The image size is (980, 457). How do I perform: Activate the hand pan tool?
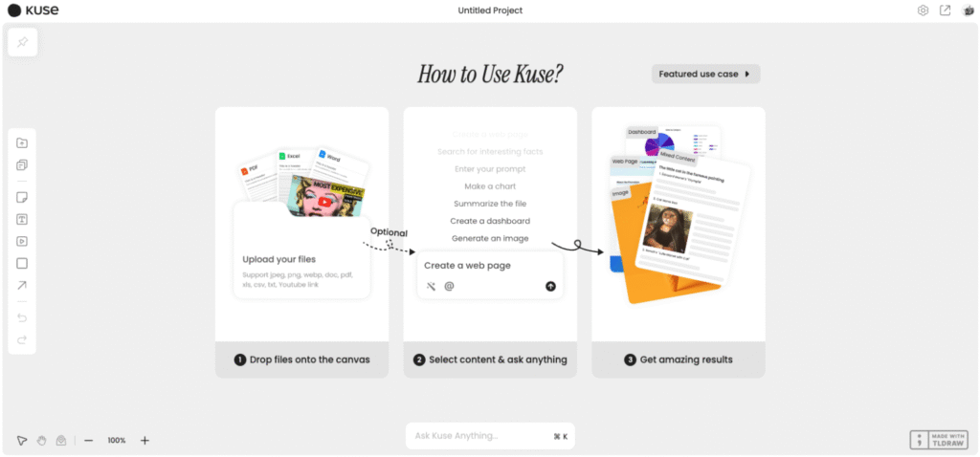41,440
